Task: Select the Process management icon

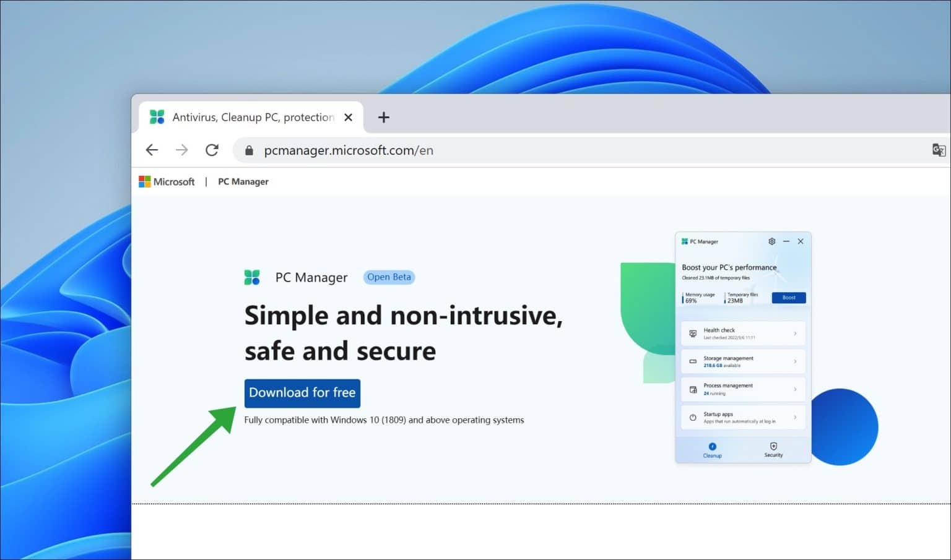Action: point(692,388)
